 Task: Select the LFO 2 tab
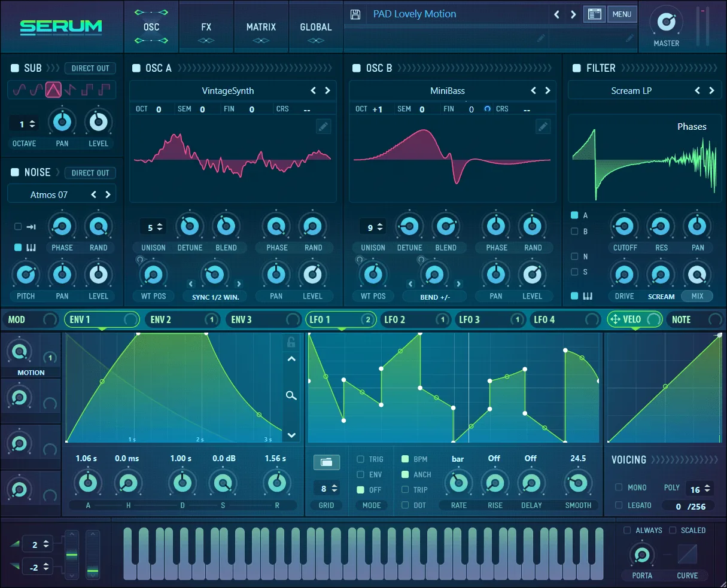click(x=395, y=319)
